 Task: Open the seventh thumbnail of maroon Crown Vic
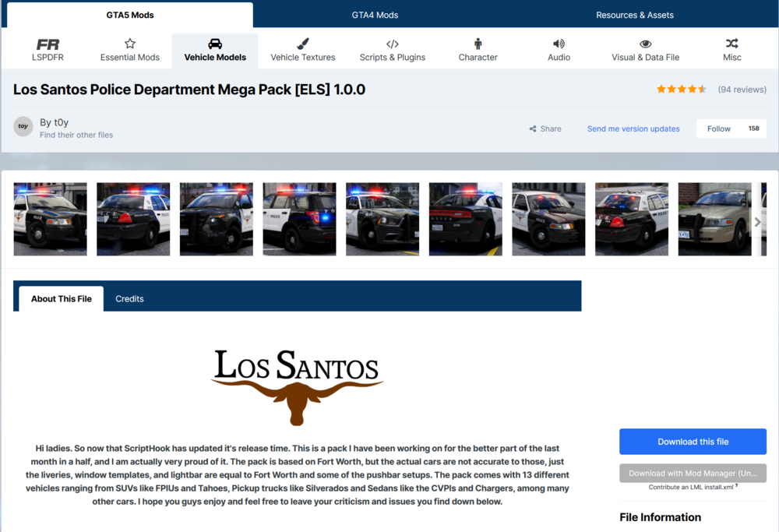click(548, 219)
